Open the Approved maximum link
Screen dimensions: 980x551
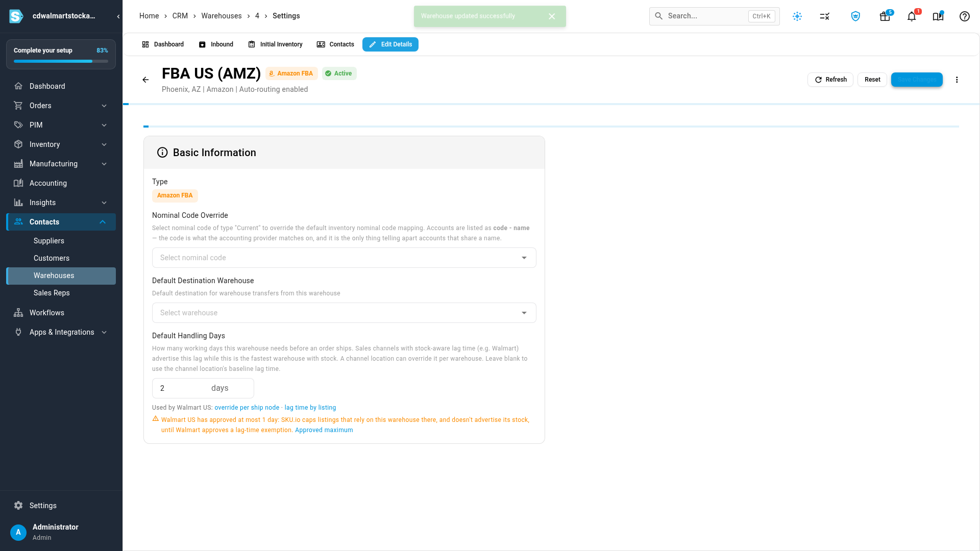[x=324, y=430]
